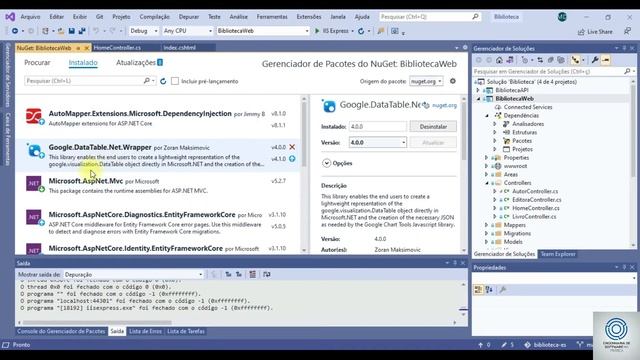Open the Versão 4.0.0 dropdown
The width and height of the screenshot is (640, 360).
coord(378,142)
